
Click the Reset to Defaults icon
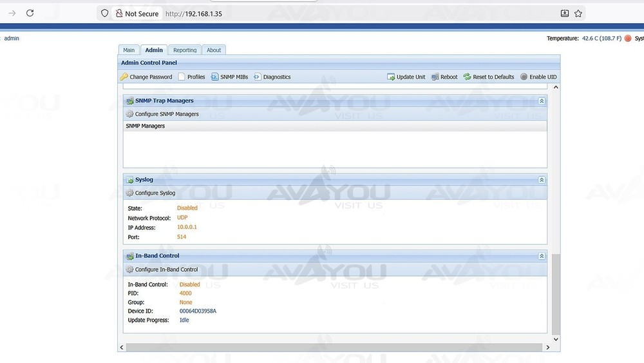point(467,77)
